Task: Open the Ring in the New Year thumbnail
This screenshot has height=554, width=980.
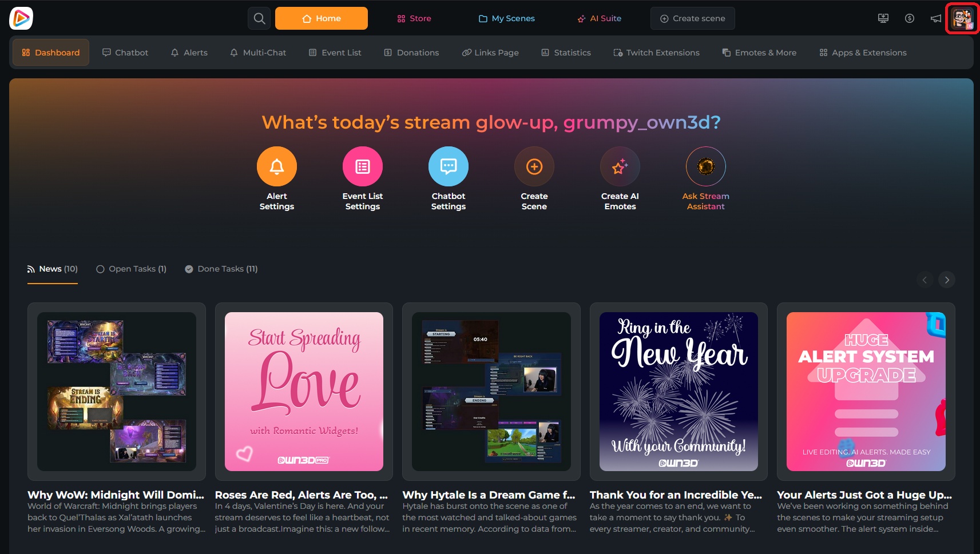Action: pyautogui.click(x=679, y=392)
